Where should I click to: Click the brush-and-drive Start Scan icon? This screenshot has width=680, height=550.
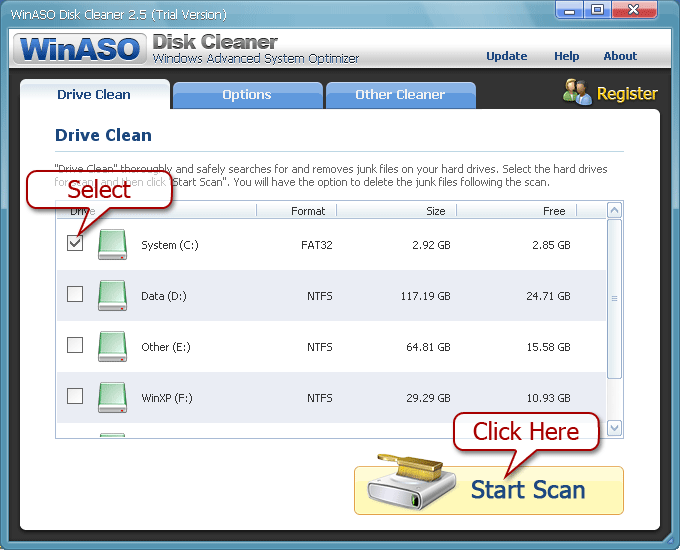(411, 482)
